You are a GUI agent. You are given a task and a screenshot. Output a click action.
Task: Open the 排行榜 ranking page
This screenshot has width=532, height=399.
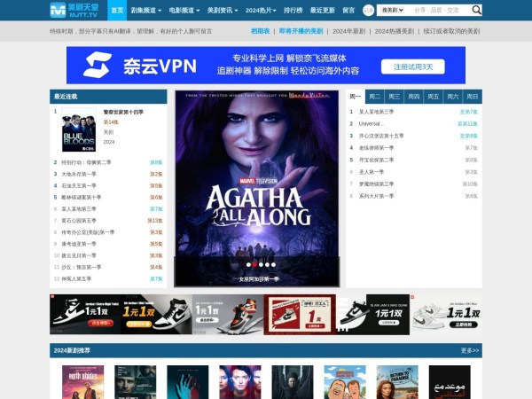[x=293, y=11]
